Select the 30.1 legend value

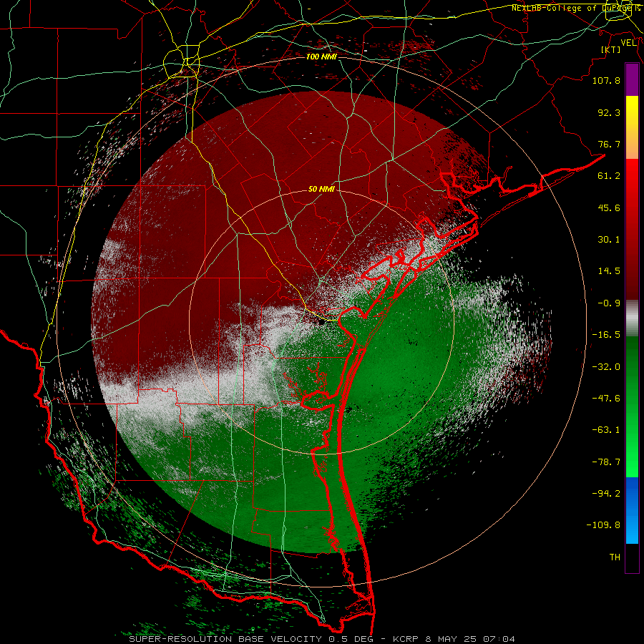(x=609, y=240)
